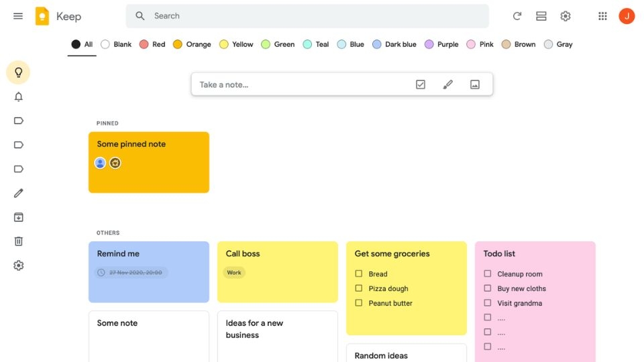Filter notes by Dark blue
The image size is (644, 362).
point(394,44)
